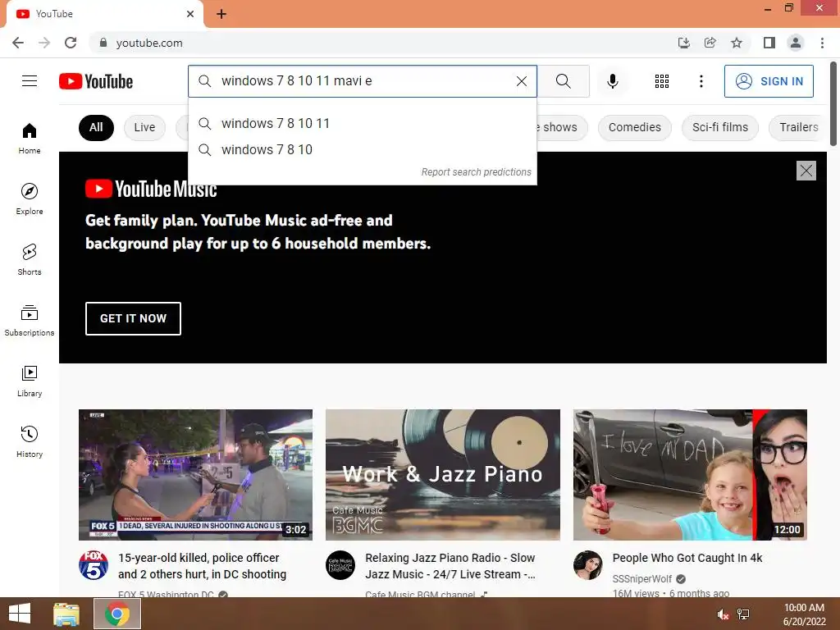Reload the page
The height and width of the screenshot is (630, 840).
(71, 43)
